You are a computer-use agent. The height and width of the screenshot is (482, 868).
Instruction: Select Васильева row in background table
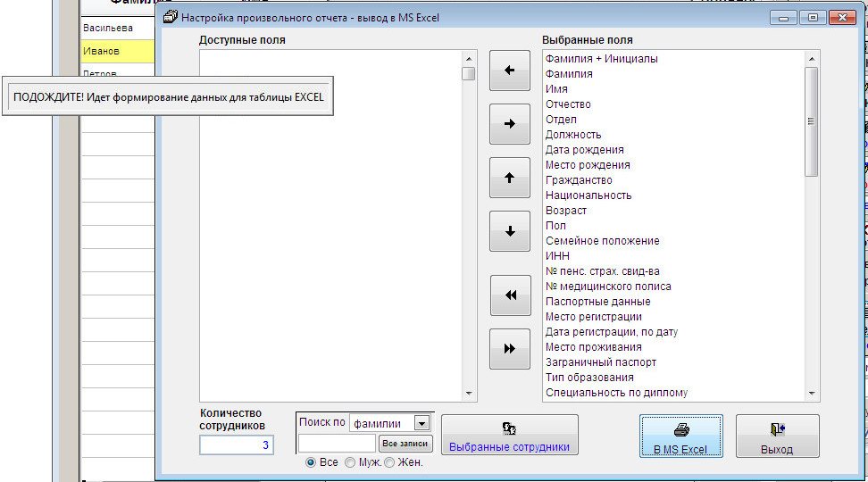click(118, 28)
